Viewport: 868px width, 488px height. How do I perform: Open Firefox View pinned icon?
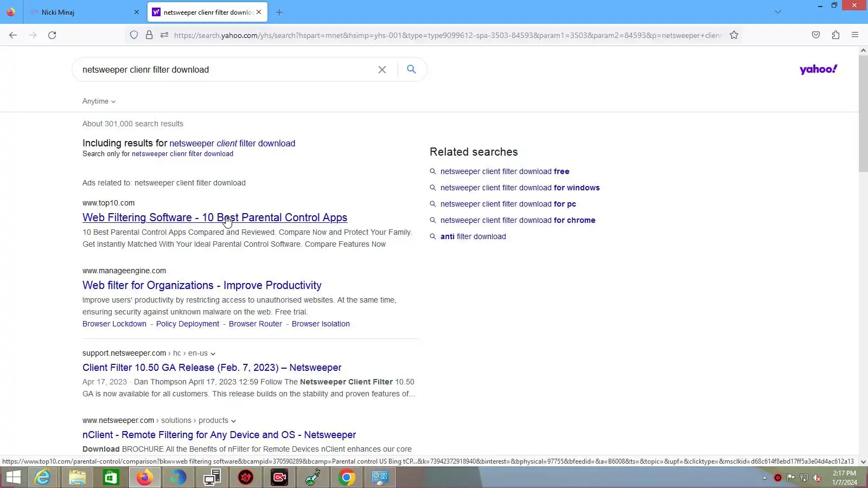(11, 12)
